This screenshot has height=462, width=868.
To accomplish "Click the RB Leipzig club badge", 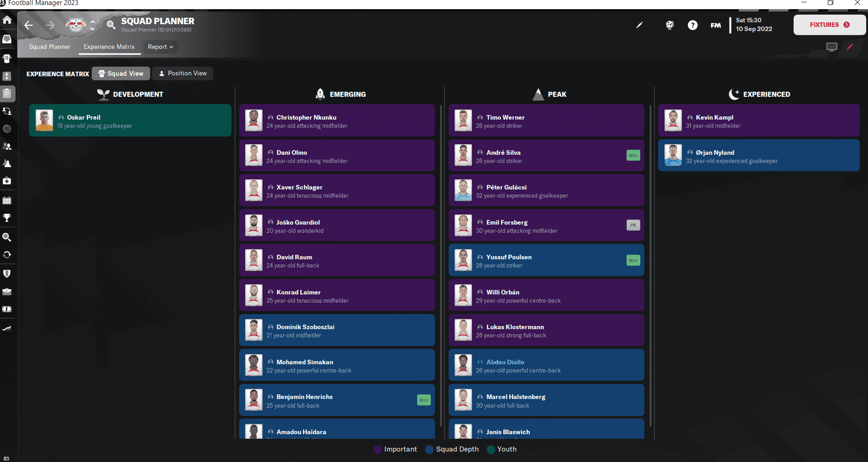I will pyautogui.click(x=76, y=25).
